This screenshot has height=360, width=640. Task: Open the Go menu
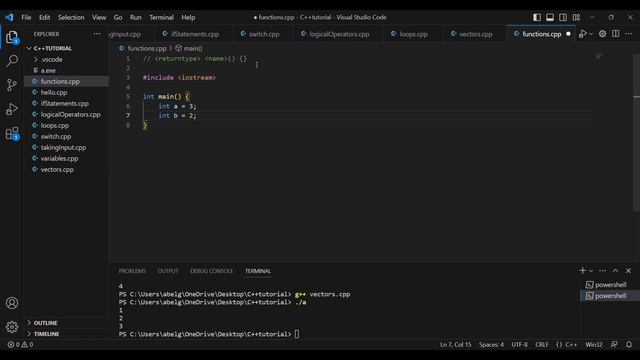click(118, 17)
